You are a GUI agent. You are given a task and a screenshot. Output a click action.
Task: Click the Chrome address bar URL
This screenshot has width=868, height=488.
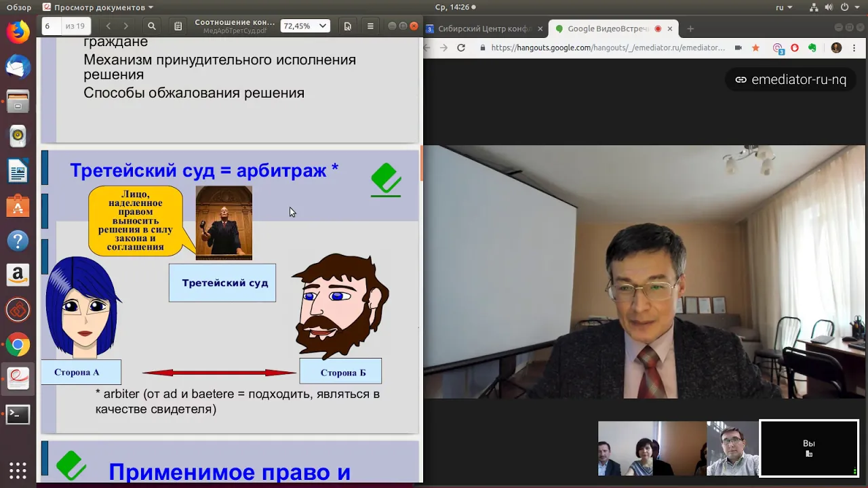point(608,47)
